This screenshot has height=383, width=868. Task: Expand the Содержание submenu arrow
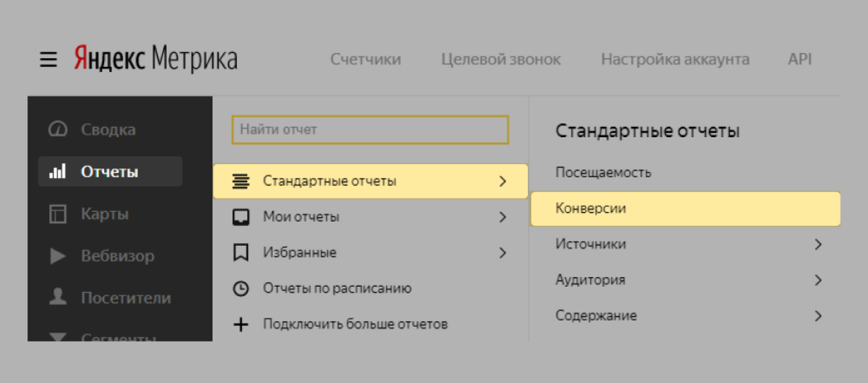pyautogui.click(x=818, y=316)
